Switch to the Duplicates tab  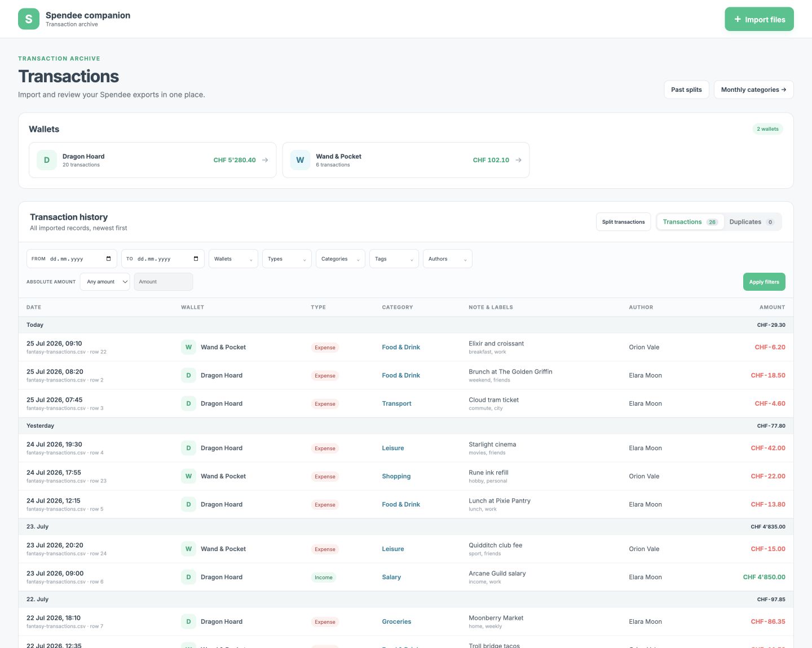click(752, 222)
